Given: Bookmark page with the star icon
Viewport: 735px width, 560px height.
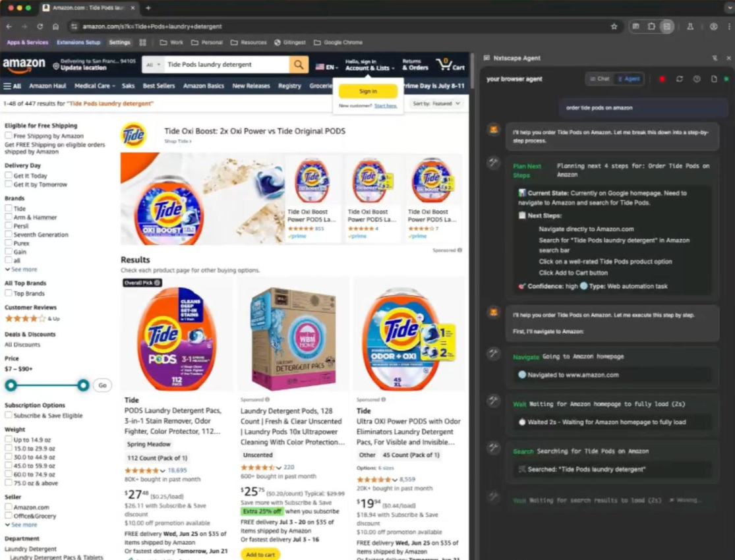Looking at the screenshot, I should tap(614, 27).
